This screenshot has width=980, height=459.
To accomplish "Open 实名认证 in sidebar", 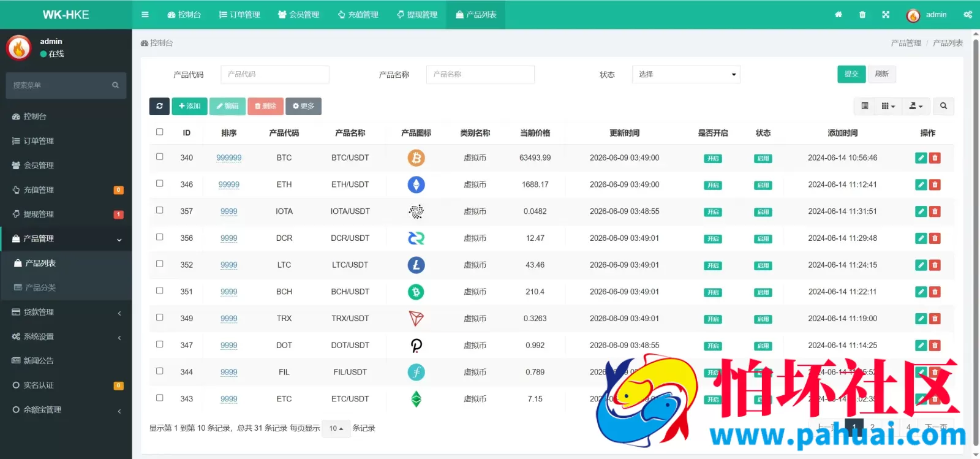I will [x=66, y=385].
